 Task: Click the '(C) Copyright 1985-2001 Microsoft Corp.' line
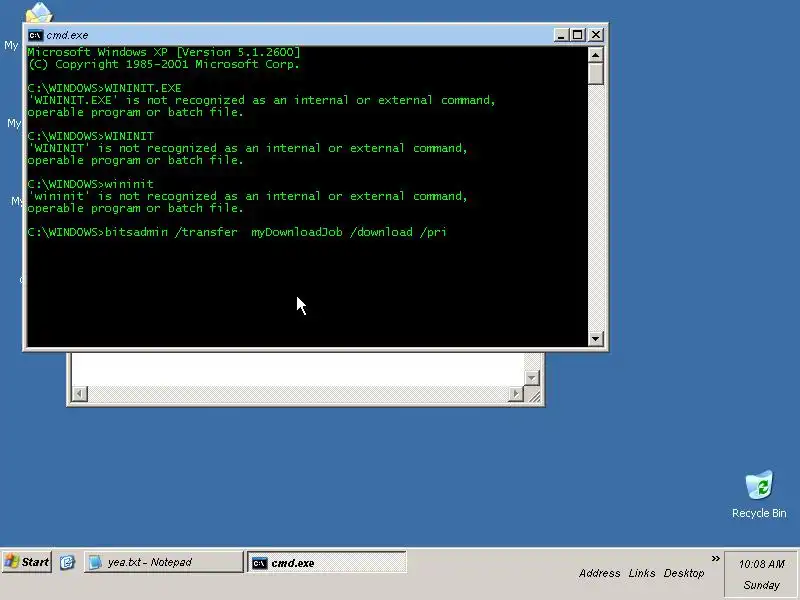[164, 64]
